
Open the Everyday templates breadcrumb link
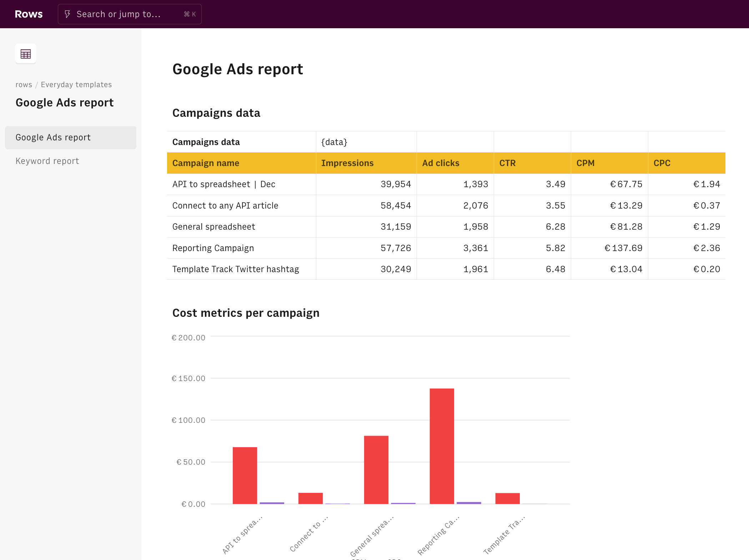(76, 85)
